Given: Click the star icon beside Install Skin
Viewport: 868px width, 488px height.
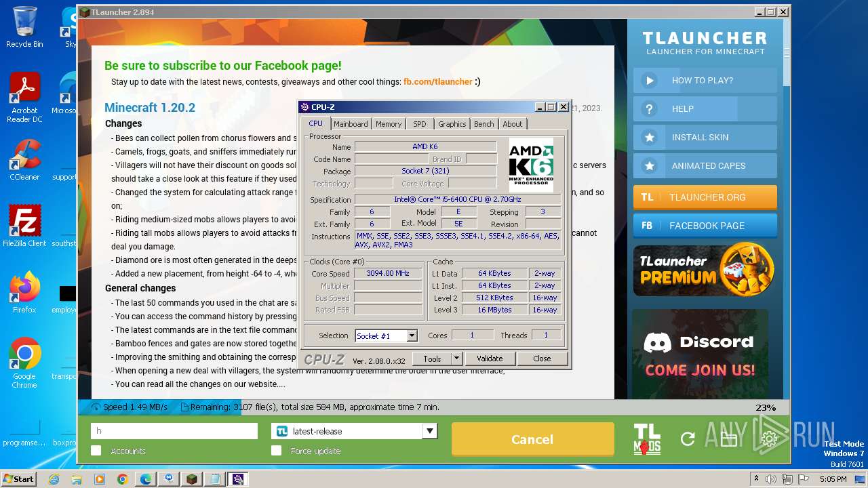Looking at the screenshot, I should point(650,137).
